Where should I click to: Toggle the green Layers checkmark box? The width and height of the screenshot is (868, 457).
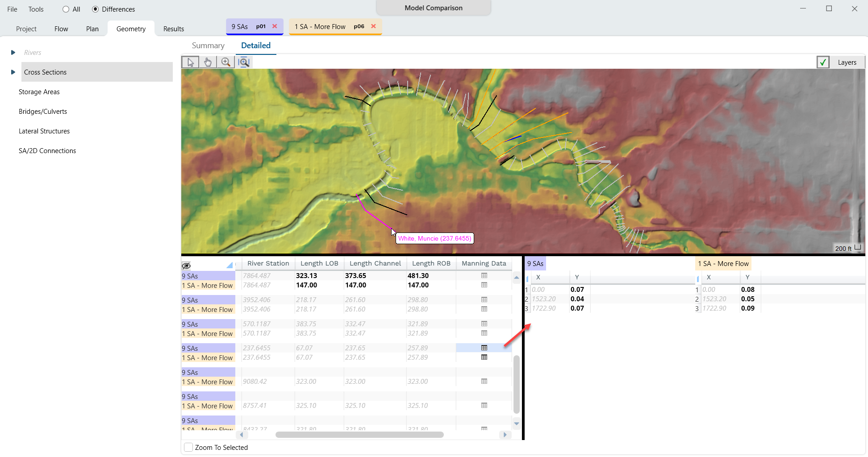point(822,62)
